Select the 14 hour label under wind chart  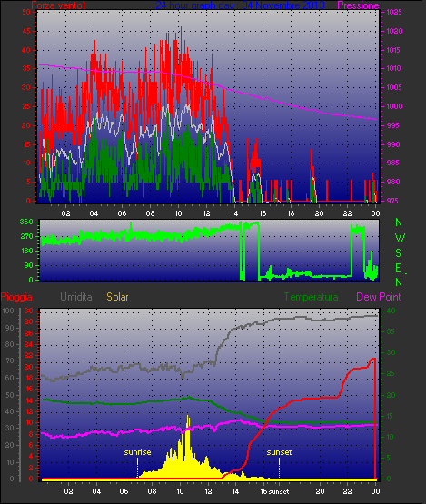click(234, 213)
